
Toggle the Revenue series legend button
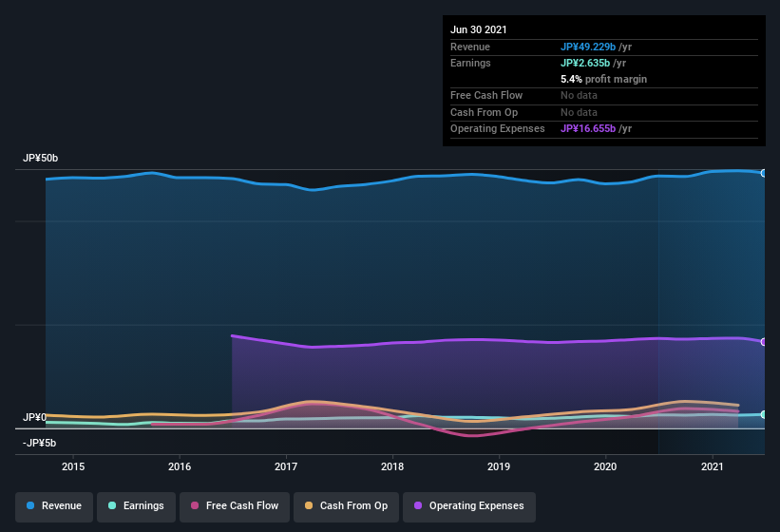pyautogui.click(x=54, y=506)
